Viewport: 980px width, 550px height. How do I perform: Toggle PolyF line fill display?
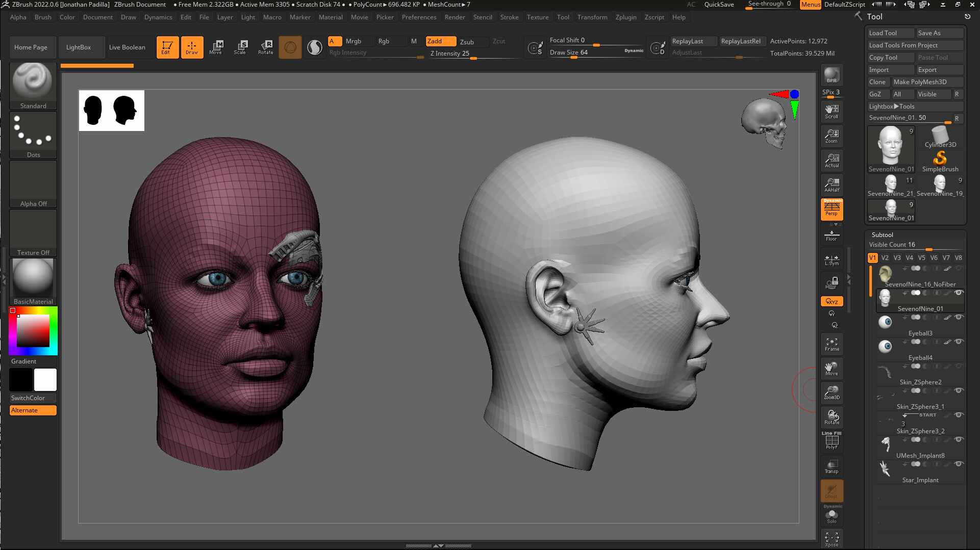coord(832,441)
